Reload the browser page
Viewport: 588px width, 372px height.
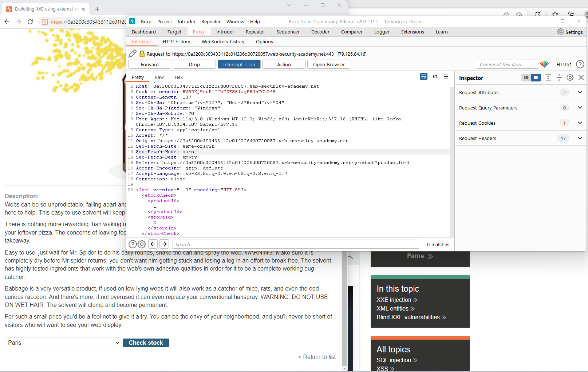tap(30, 22)
